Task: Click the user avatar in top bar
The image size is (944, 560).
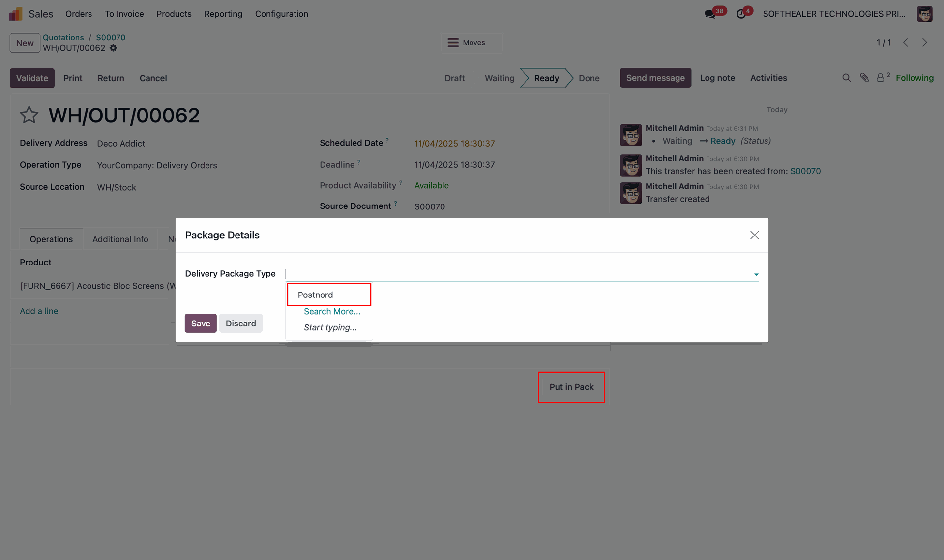Action: (924, 14)
